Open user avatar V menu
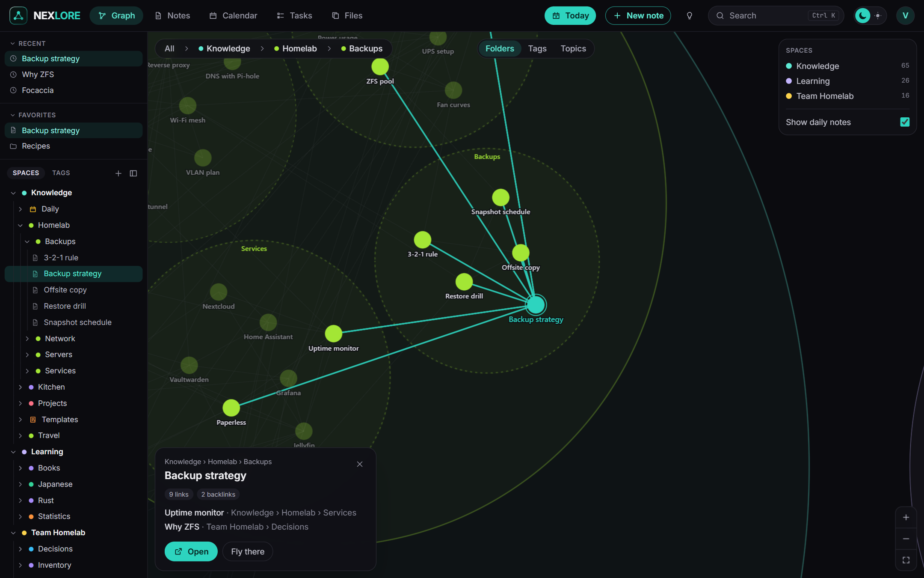924x578 pixels. click(x=905, y=16)
